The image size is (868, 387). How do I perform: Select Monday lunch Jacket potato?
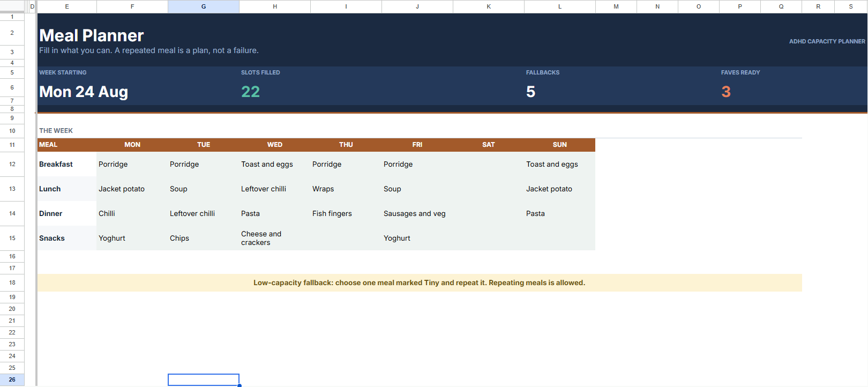132,189
